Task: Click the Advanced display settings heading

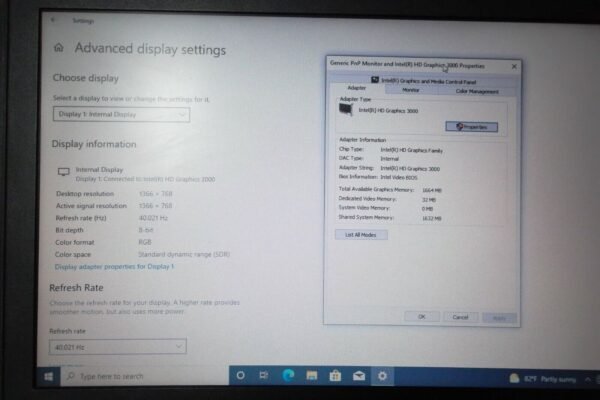Action: point(150,49)
